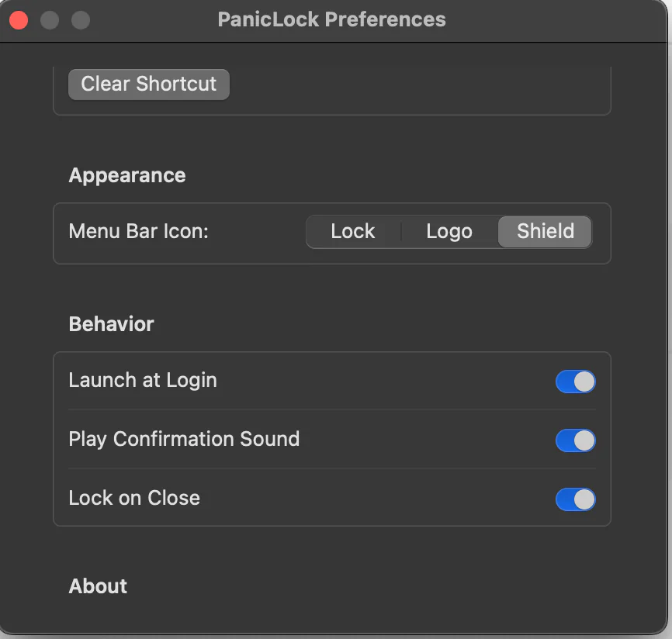Click the Clear Shortcut button
The height and width of the screenshot is (639, 672).
[148, 84]
